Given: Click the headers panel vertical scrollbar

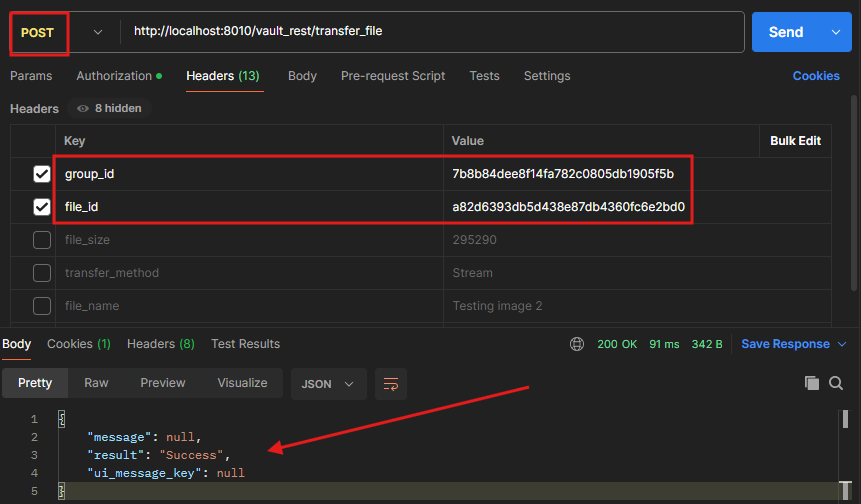Looking at the screenshot, I should (x=853, y=192).
